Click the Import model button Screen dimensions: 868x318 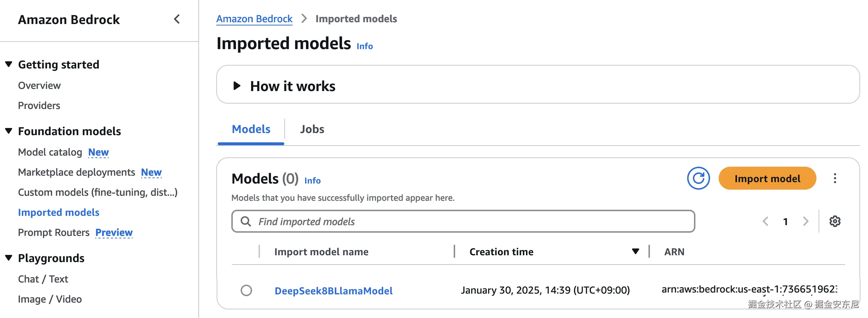[x=767, y=178]
